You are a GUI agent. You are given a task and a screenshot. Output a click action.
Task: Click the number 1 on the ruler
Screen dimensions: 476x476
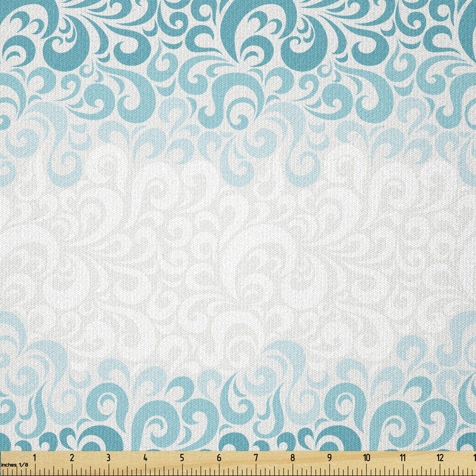[x=35, y=458]
